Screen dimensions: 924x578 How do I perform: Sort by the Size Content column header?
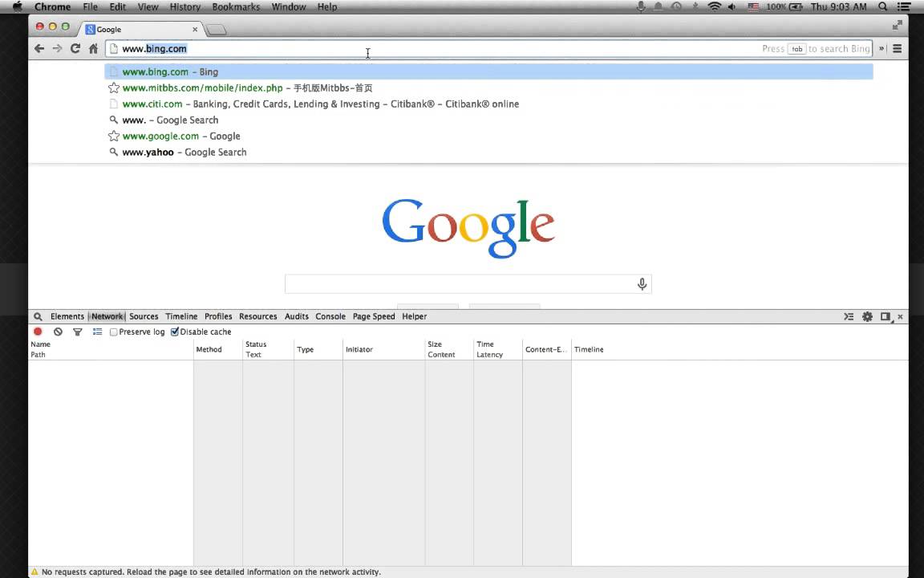(x=449, y=350)
